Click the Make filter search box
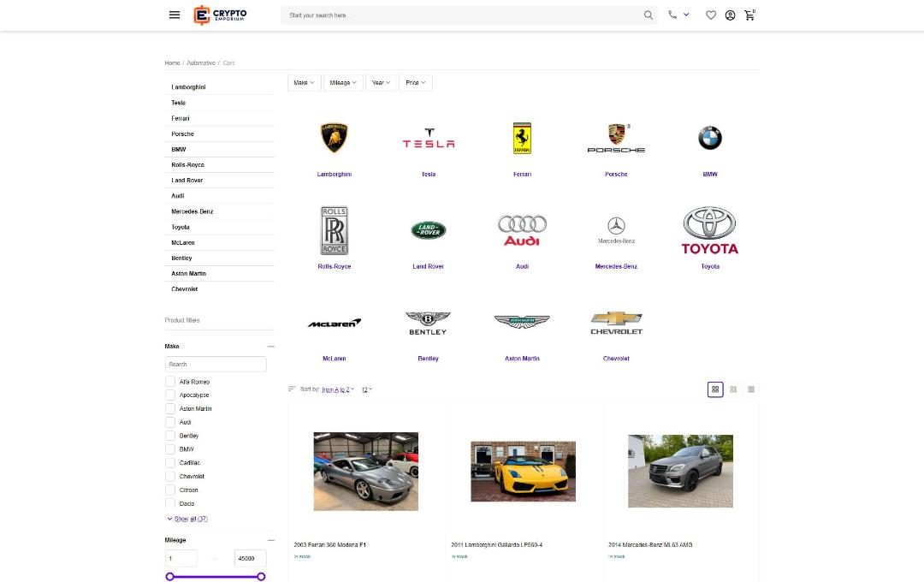The height and width of the screenshot is (582, 924). point(216,365)
